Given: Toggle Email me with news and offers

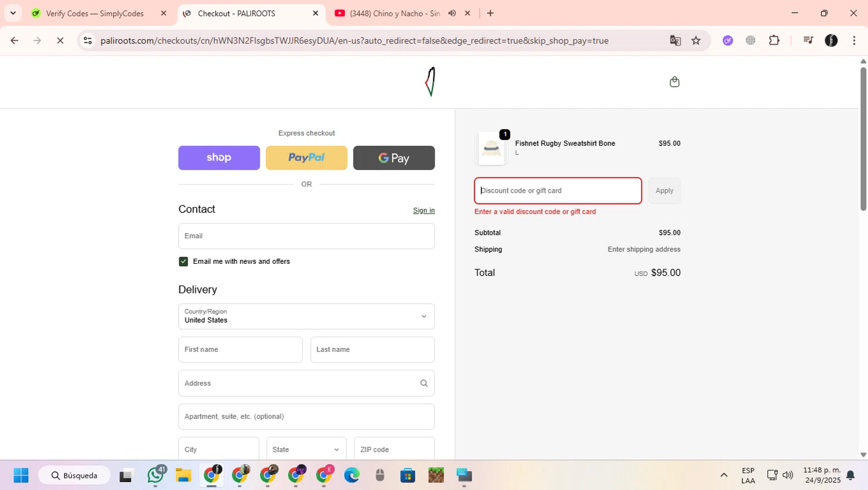Looking at the screenshot, I should [x=183, y=261].
